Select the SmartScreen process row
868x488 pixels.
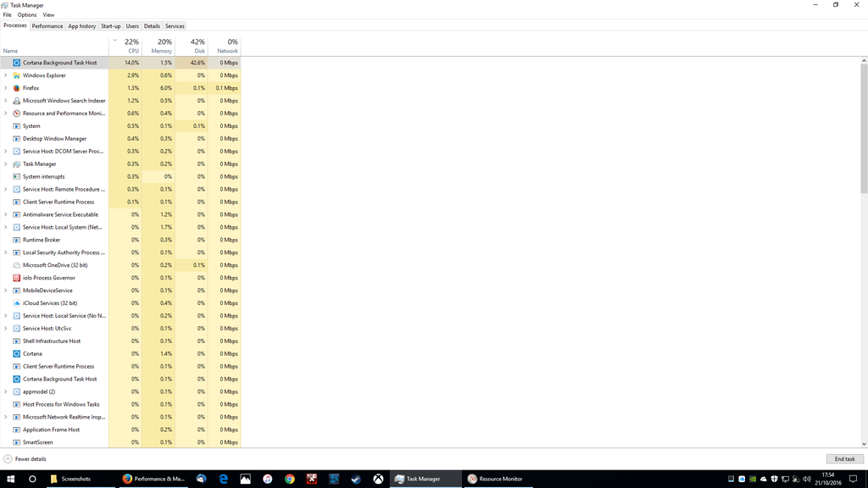tap(120, 442)
